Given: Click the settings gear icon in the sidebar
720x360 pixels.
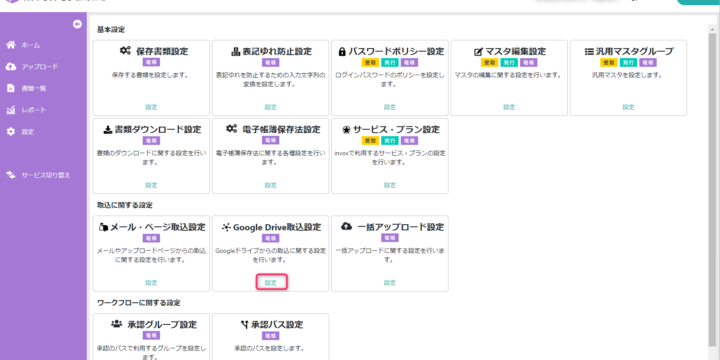Looking at the screenshot, I should (11, 132).
